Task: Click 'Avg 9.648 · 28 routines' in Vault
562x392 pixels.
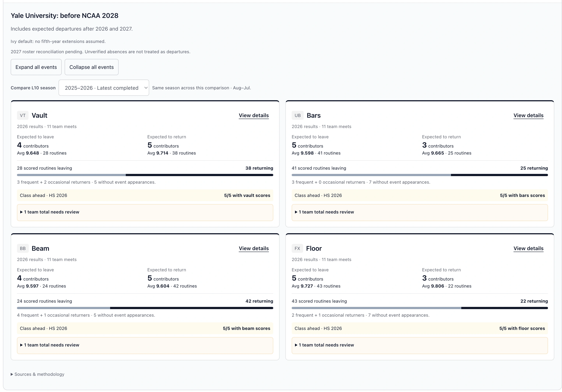Action: pos(42,153)
